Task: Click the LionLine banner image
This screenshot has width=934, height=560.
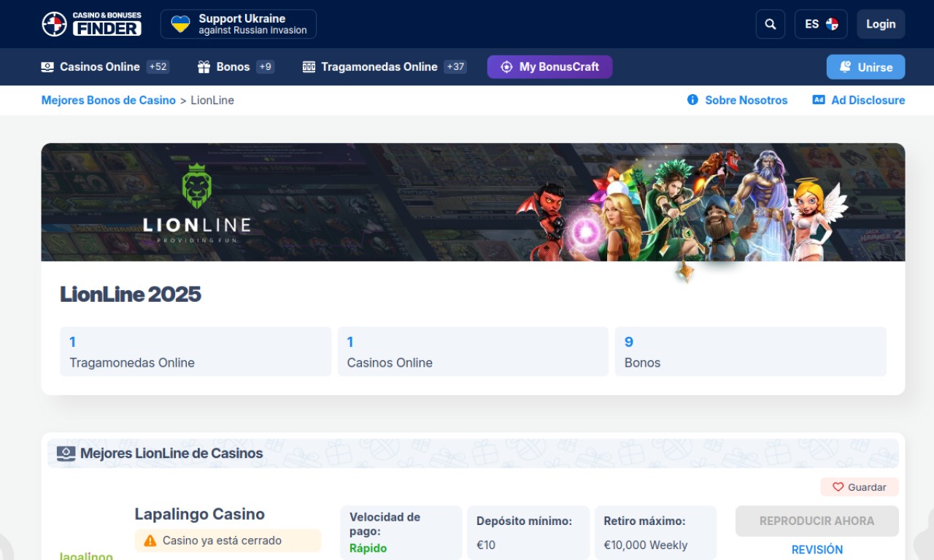Action: 473,202
